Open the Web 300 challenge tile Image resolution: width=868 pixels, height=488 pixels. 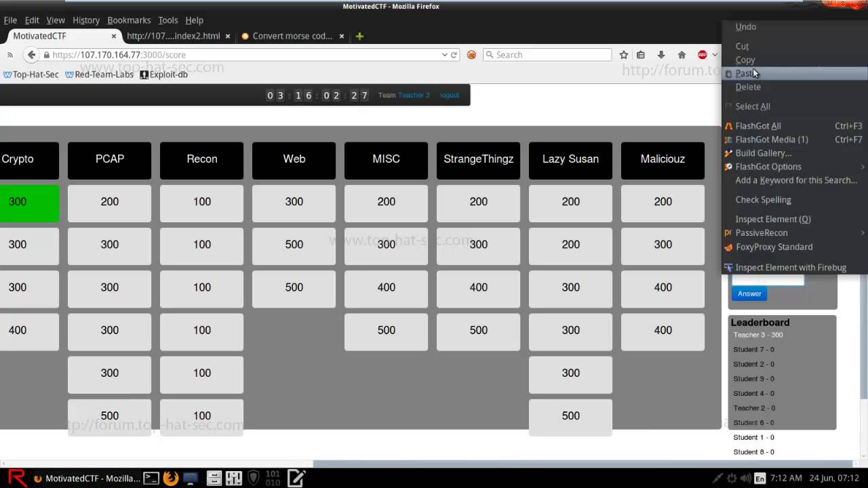click(x=294, y=202)
